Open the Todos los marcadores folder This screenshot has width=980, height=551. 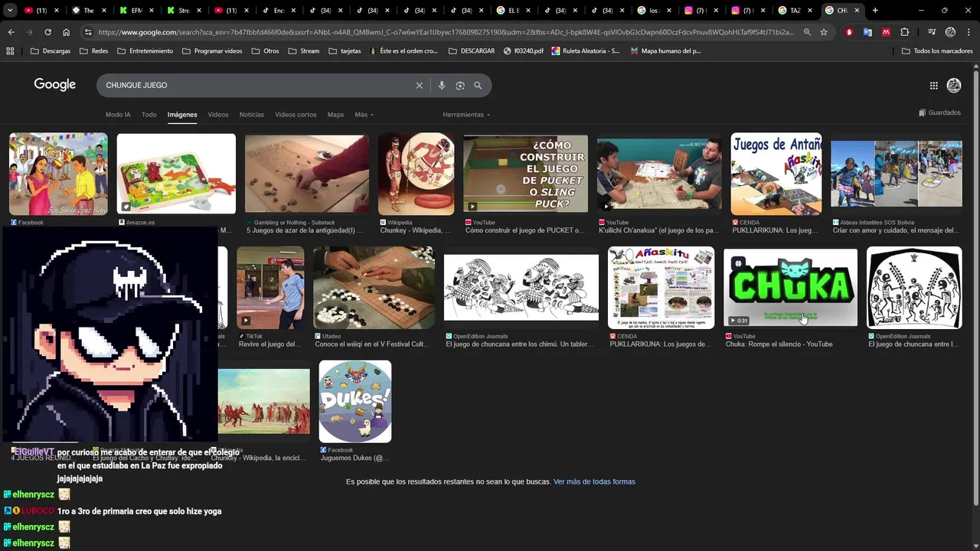pyautogui.click(x=937, y=51)
